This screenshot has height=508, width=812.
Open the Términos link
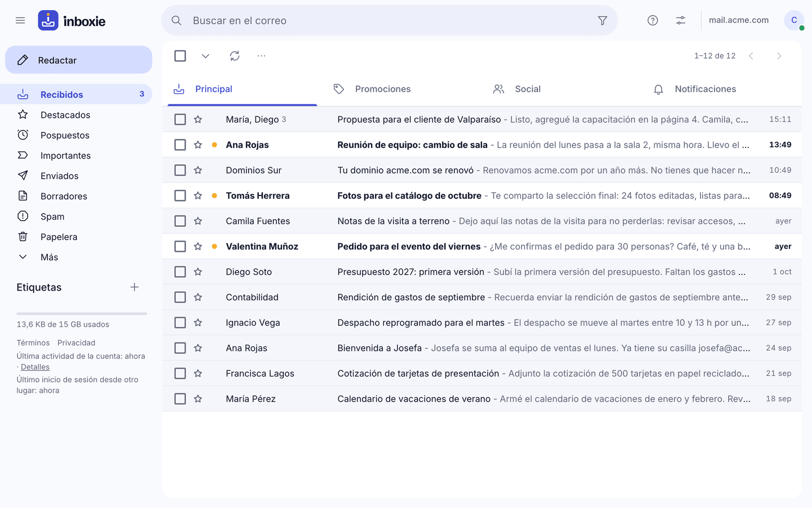(33, 343)
